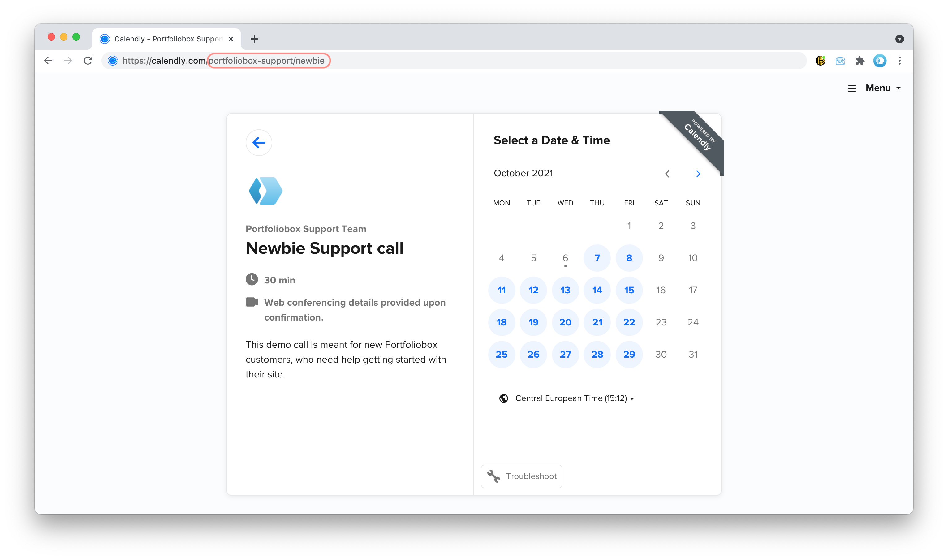The height and width of the screenshot is (560, 948).
Task: Click the globe icon next to timezone
Action: (x=503, y=398)
